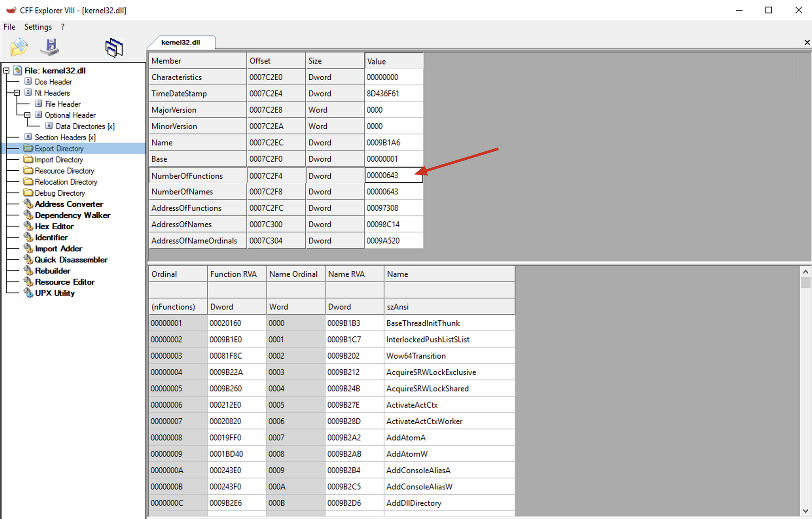Open the ? help menu
This screenshot has width=812, height=519.
[x=63, y=27]
